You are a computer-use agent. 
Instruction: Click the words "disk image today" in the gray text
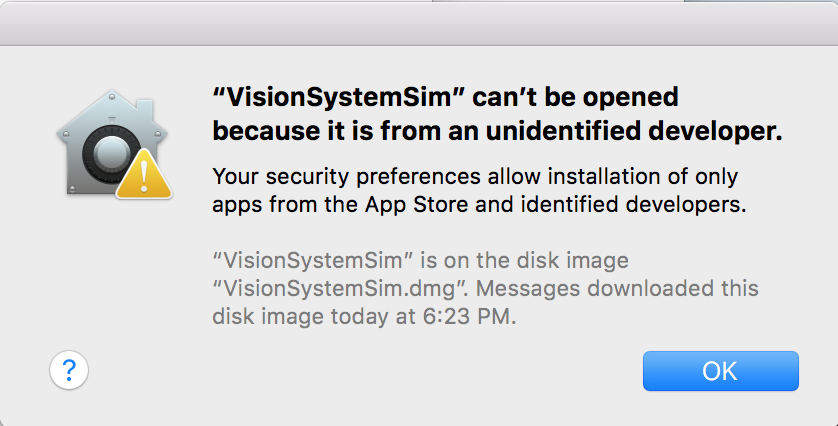tap(301, 317)
